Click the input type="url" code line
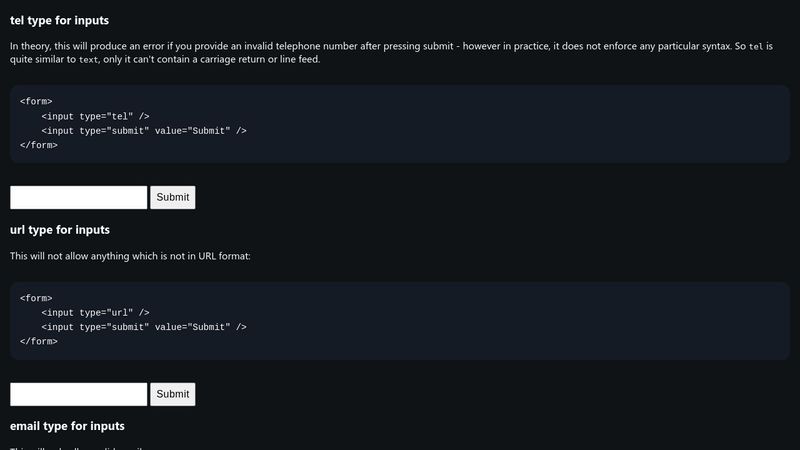This screenshot has height=450, width=800. tap(95, 313)
